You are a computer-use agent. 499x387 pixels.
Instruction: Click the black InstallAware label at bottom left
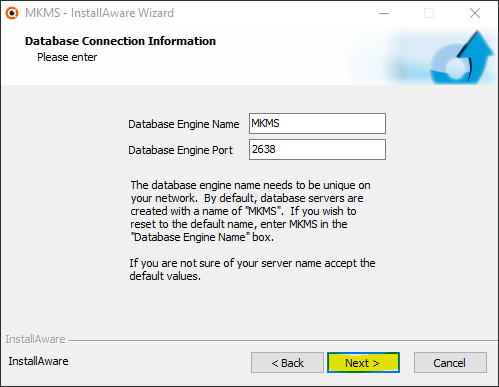pyautogui.click(x=38, y=361)
